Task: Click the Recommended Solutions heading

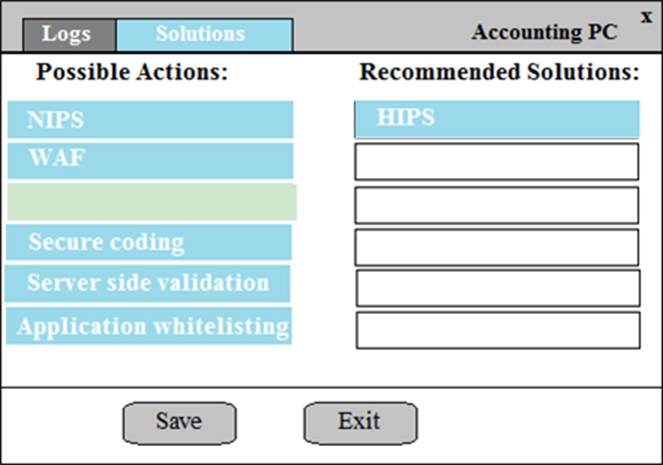Action: (499, 73)
